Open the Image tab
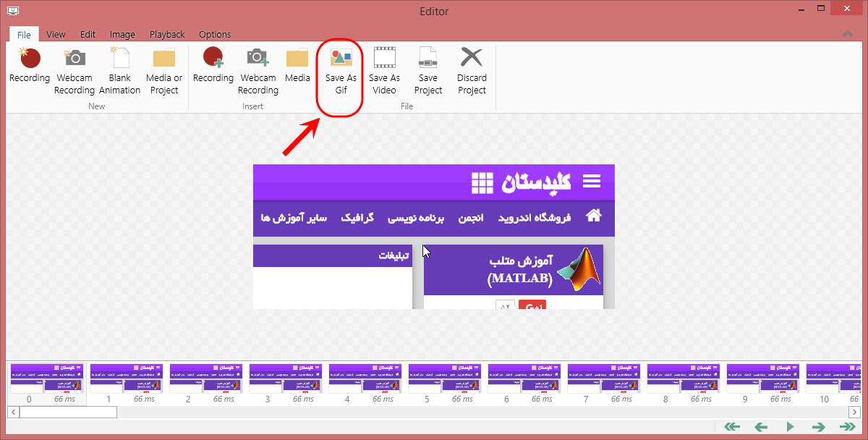 tap(122, 34)
